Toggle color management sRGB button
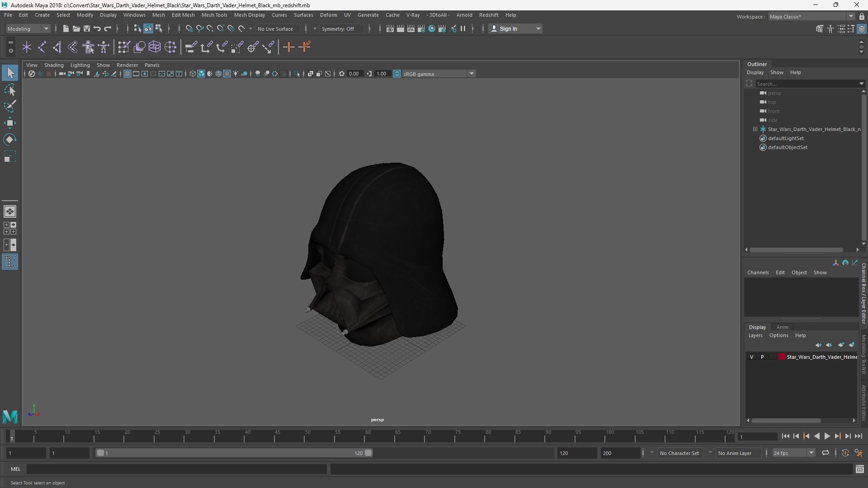Image resolution: width=868 pixels, height=488 pixels. [x=397, y=74]
